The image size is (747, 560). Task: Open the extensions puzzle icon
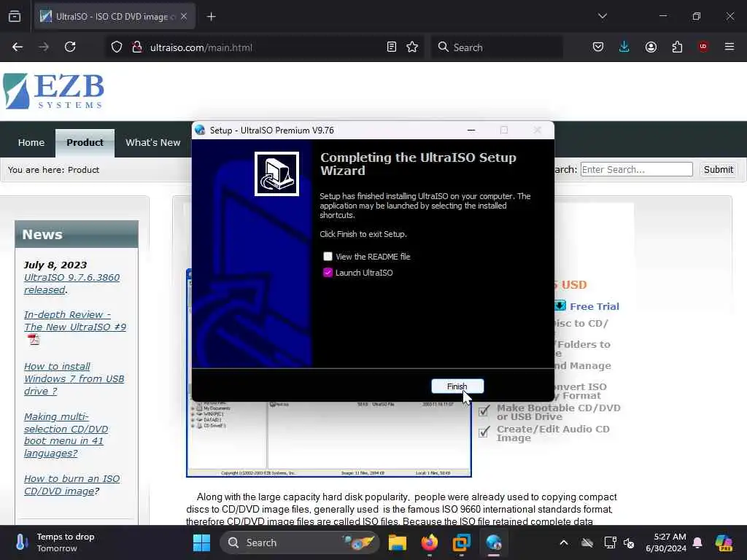677,47
